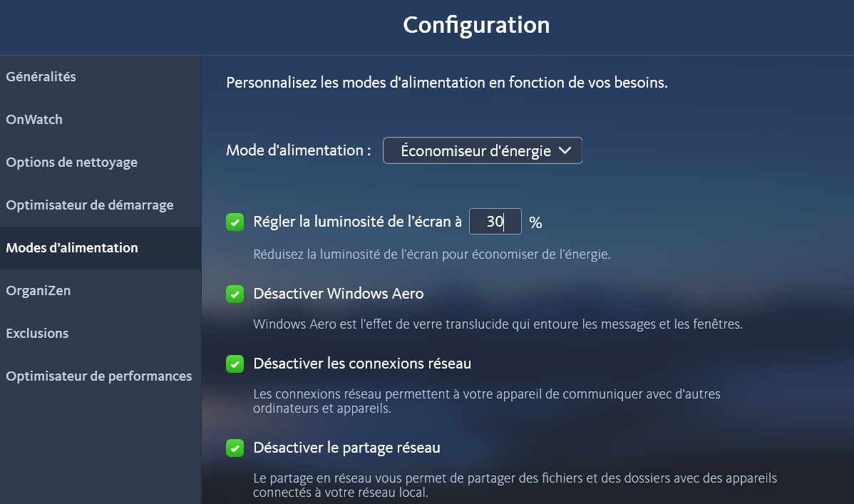Click the green check icon for screen brightness
The image size is (854, 504).
pyautogui.click(x=235, y=222)
